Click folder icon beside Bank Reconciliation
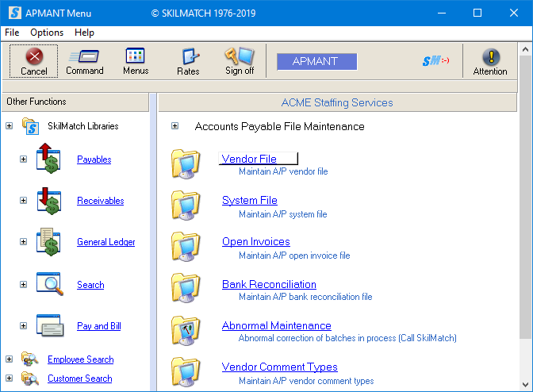This screenshot has height=392, width=533. click(x=186, y=287)
